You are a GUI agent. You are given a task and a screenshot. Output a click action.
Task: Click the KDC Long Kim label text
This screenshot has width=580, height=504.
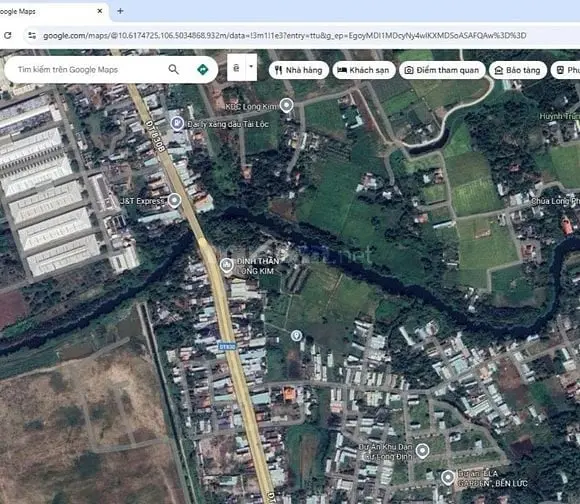pos(250,107)
